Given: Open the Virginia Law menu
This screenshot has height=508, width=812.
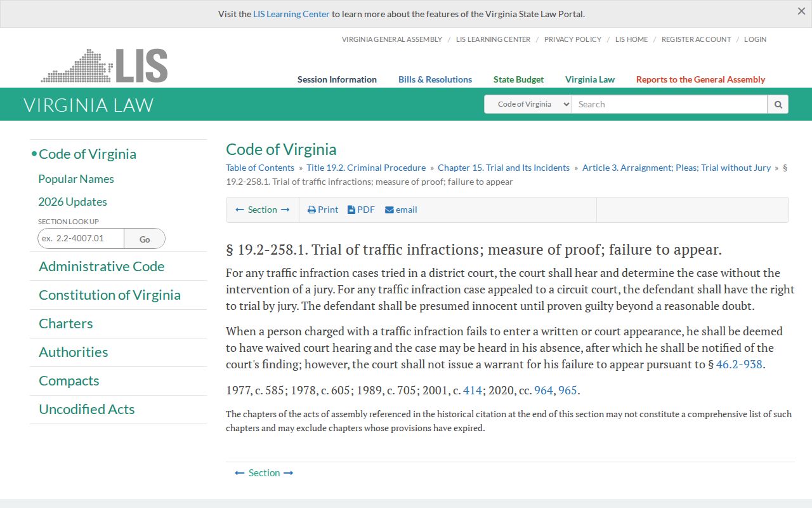Looking at the screenshot, I should (590, 79).
